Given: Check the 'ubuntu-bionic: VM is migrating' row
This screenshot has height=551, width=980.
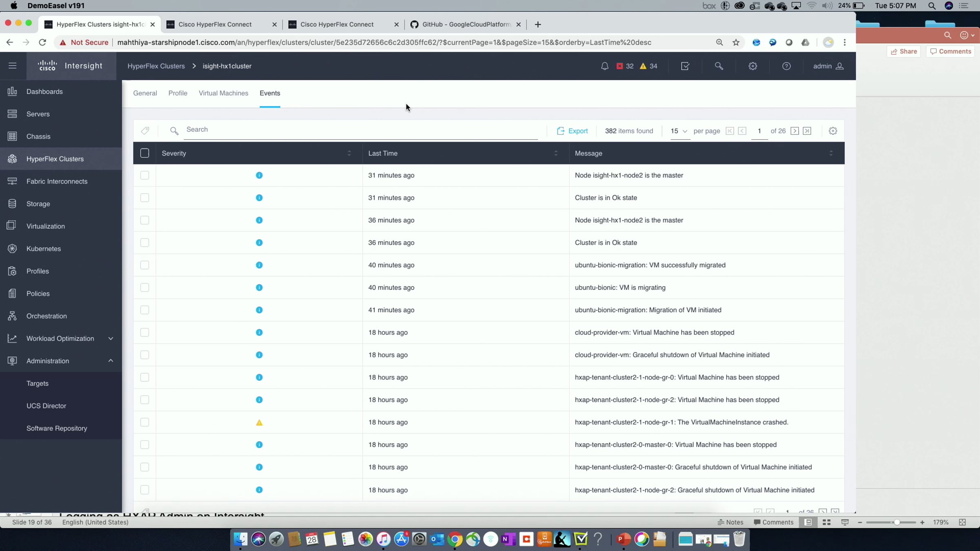Looking at the screenshot, I should click(x=145, y=287).
